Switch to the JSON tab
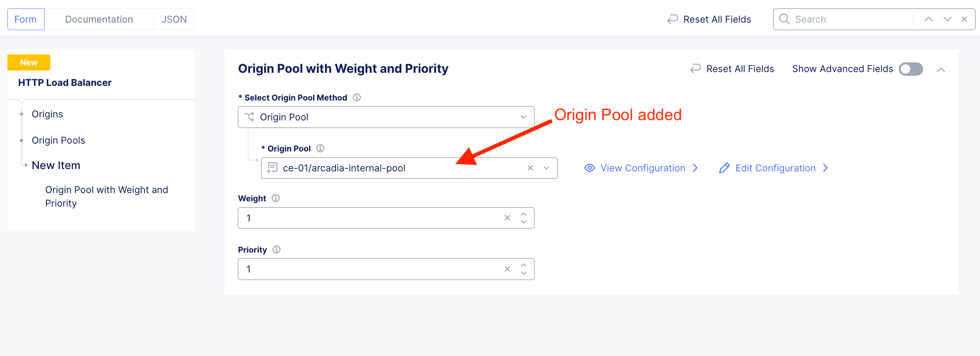This screenshot has width=980, height=356. [x=174, y=19]
